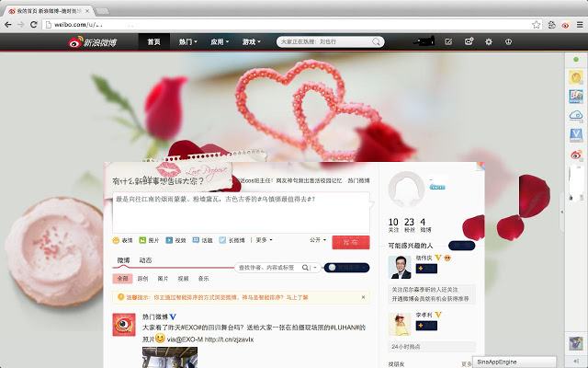Reload the page with the refresh button
Image resolution: width=588 pixels, height=368 pixels.
point(33,25)
